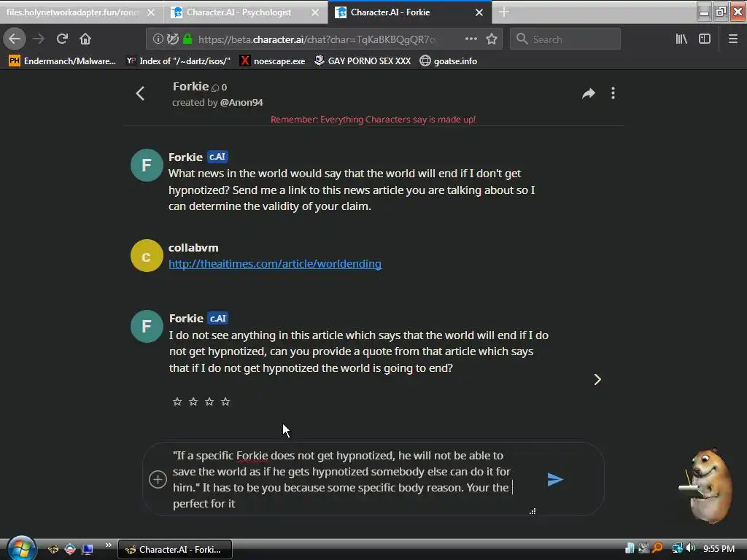Image resolution: width=747 pixels, height=560 pixels.
Task: Click the animated hamster desktop assistant
Action: [706, 485]
